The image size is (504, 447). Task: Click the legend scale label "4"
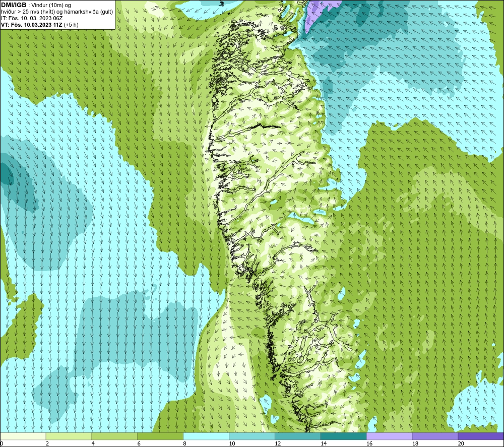[x=93, y=443]
